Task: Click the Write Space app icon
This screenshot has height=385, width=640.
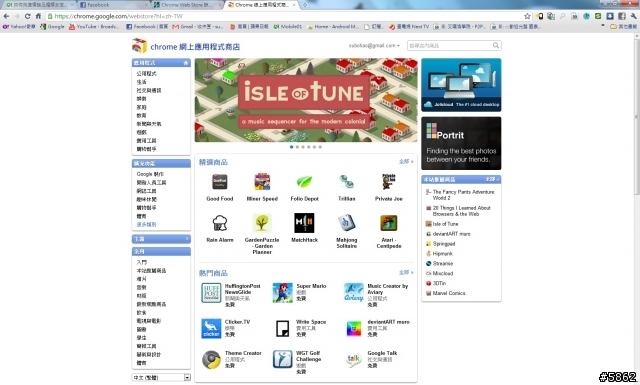Action: pyautogui.click(x=282, y=329)
